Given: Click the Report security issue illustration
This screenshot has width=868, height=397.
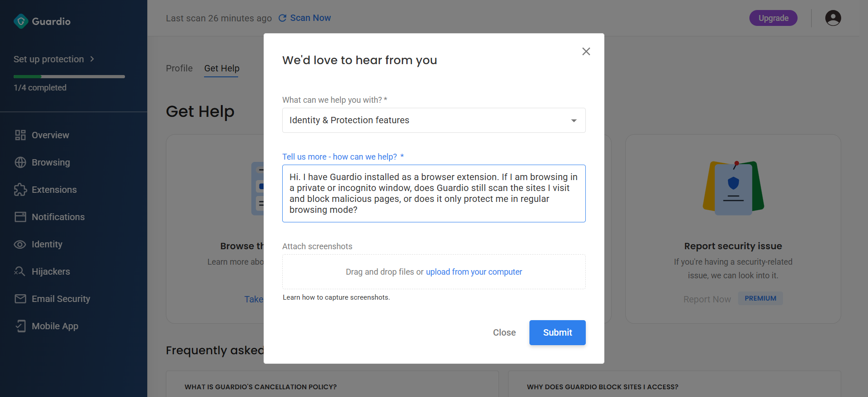Looking at the screenshot, I should pos(733,188).
